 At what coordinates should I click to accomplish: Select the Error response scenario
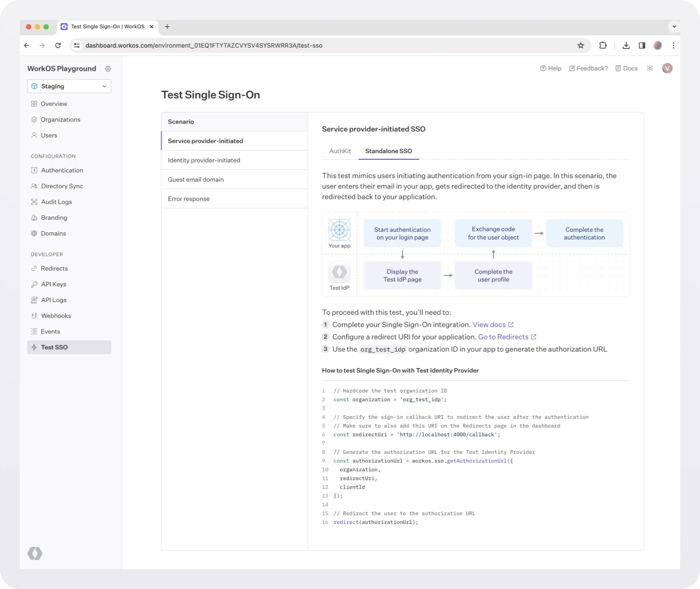(x=234, y=199)
